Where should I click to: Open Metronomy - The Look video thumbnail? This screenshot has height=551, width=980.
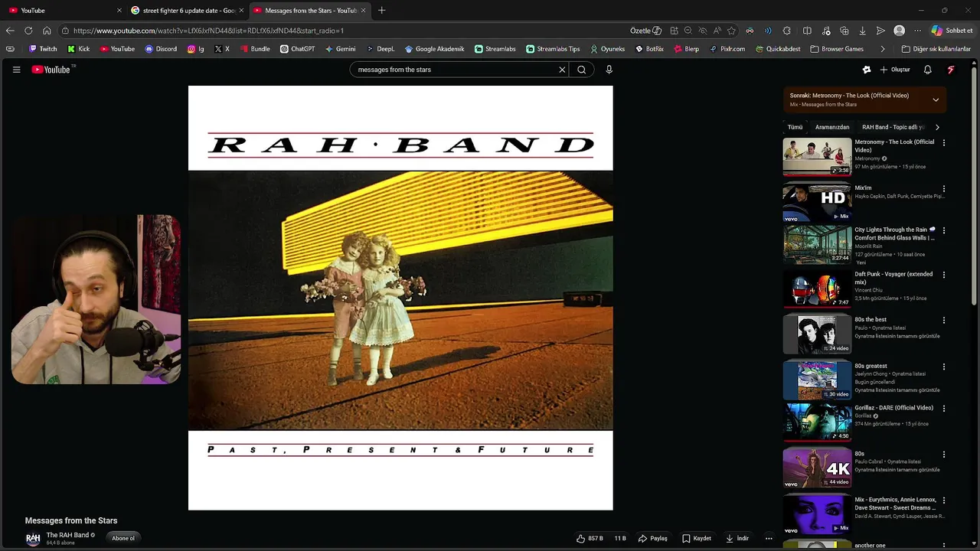coord(817,156)
